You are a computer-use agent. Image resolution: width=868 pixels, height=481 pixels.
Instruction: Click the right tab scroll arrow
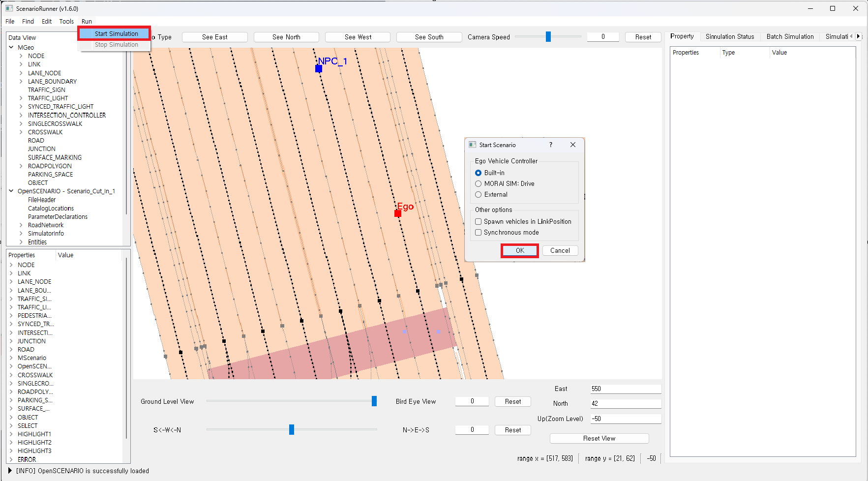859,36
